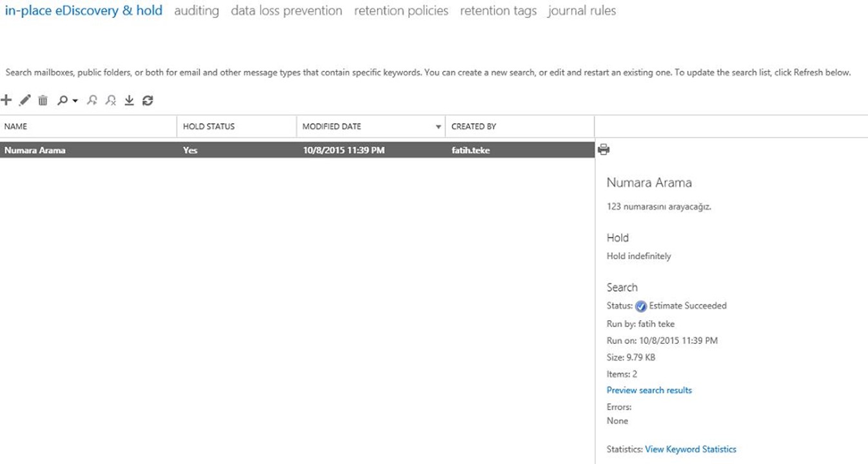Click the 10/8/2015 11:39 PM date cell
Screen dimensions: 868x464
pos(344,150)
